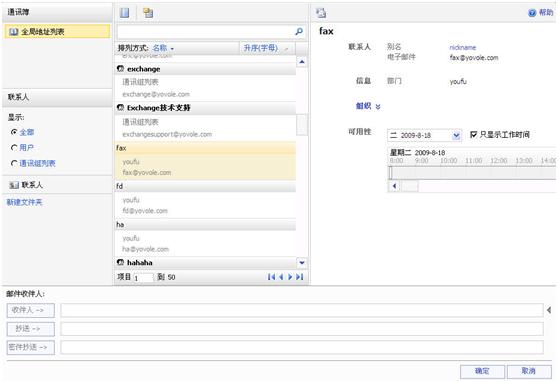Go to first page of results
The height and width of the screenshot is (381, 558).
click(271, 277)
